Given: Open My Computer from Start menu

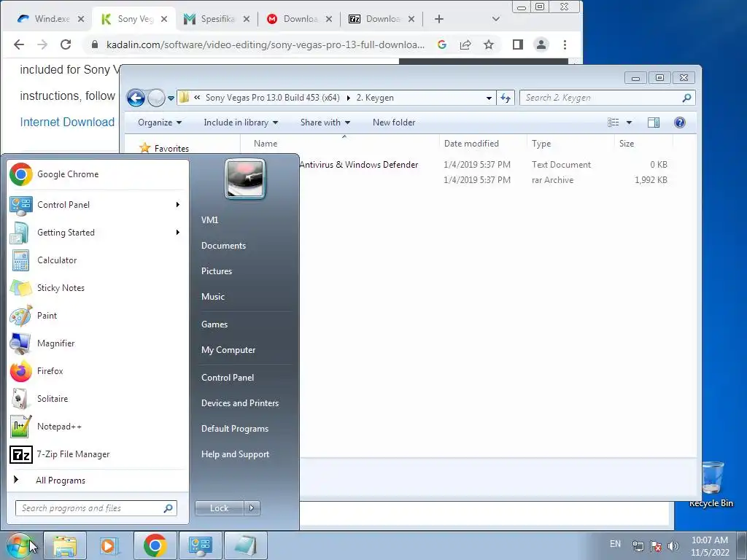Looking at the screenshot, I should coord(228,350).
